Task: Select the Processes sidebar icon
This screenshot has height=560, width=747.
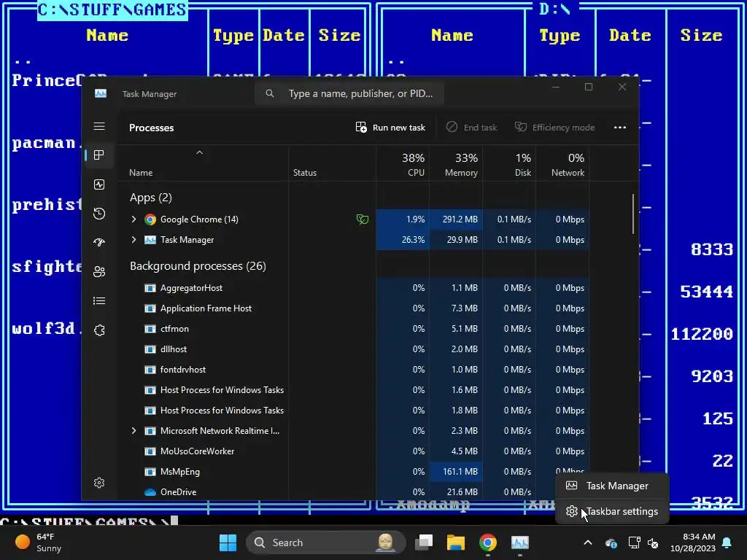Action: [x=99, y=155]
